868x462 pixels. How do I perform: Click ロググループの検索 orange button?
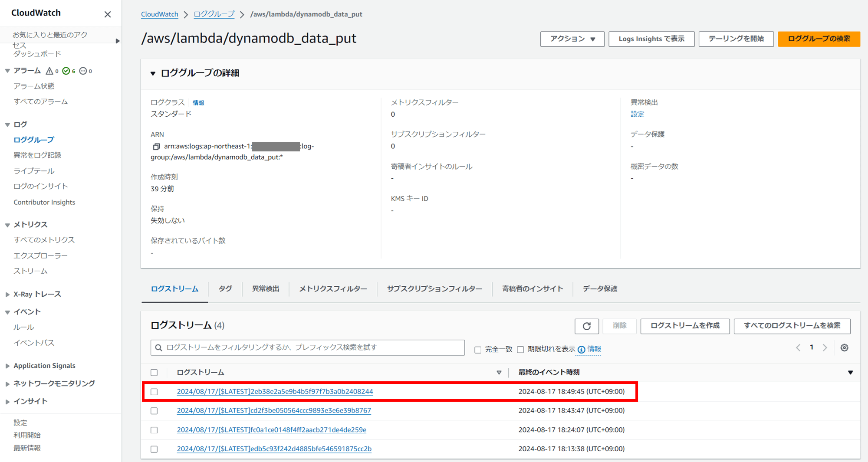tap(819, 39)
